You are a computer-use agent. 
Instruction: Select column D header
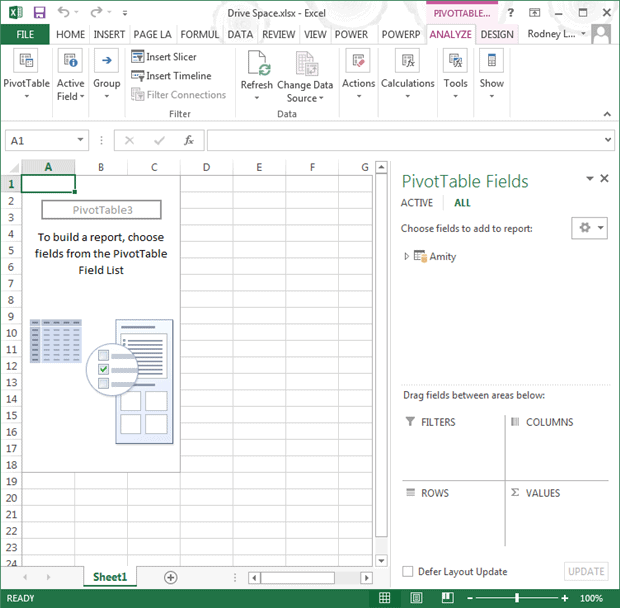[206, 168]
